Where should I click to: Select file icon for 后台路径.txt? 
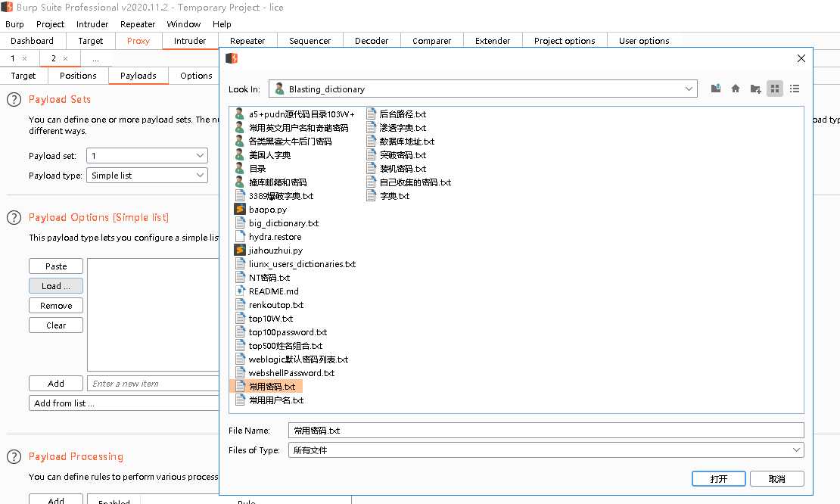click(372, 114)
